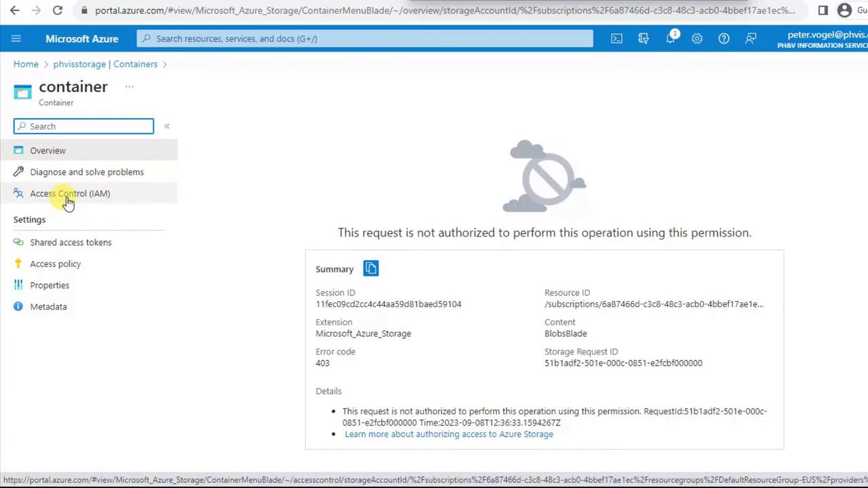Open the container's more options ellipsis
This screenshot has height=488, width=868.
pos(129,87)
